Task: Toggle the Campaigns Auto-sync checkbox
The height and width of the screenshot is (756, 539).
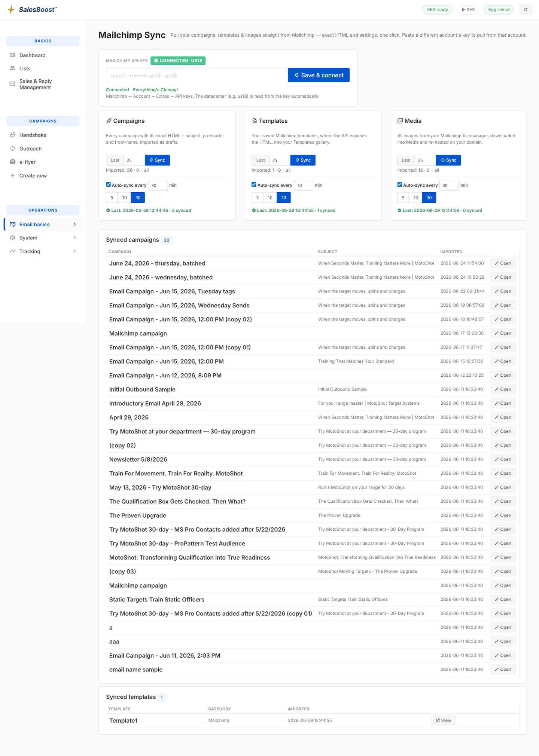Action: click(108, 184)
